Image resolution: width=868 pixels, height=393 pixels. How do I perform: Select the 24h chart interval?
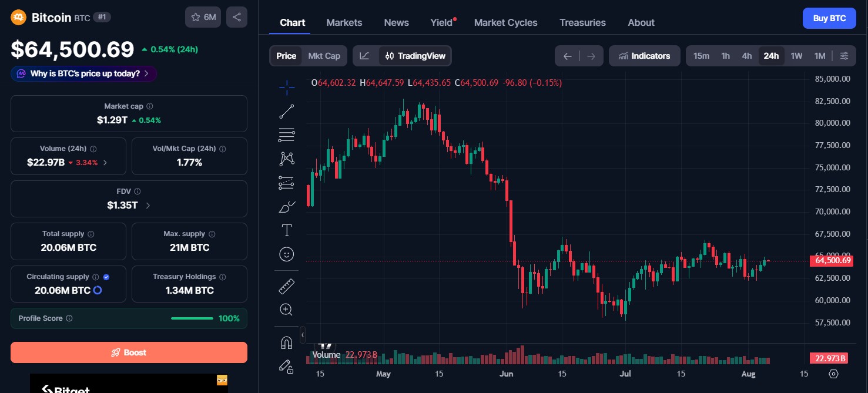(x=771, y=56)
